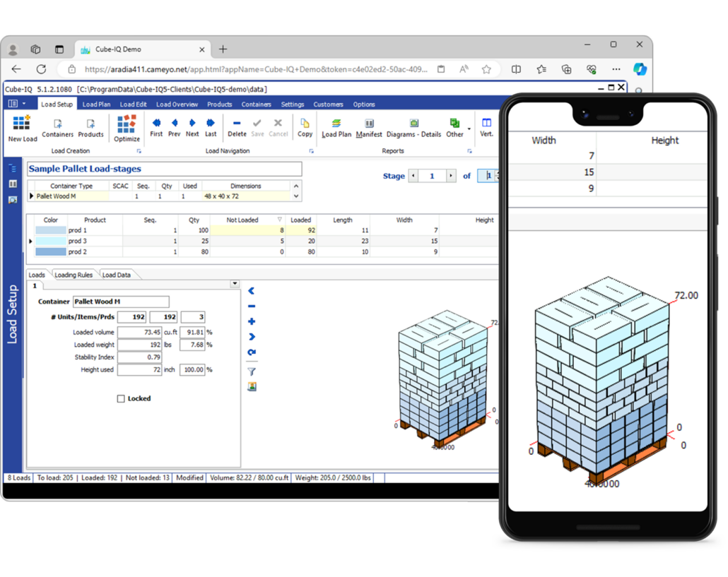728x577 pixels.
Task: Advance Stage with the right arrow stepper
Action: (x=450, y=176)
